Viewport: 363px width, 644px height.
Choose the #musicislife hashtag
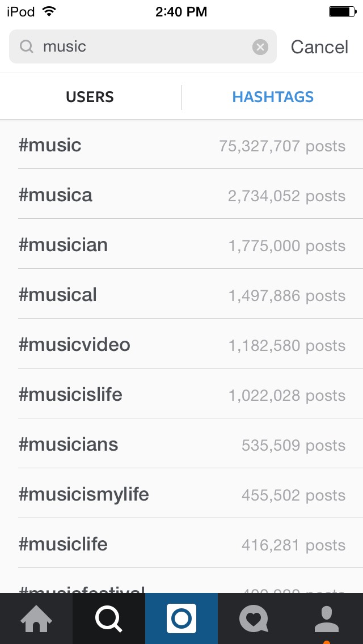click(x=181, y=395)
